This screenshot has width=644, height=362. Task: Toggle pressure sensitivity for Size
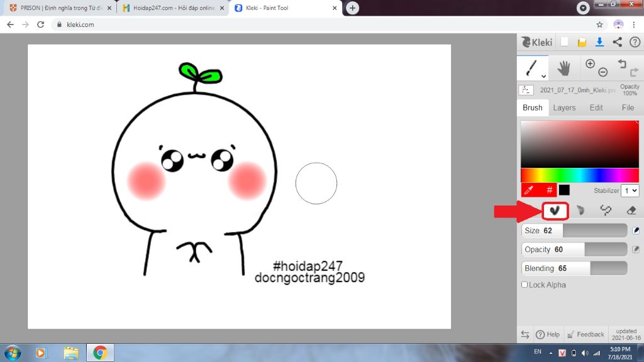tap(636, 231)
